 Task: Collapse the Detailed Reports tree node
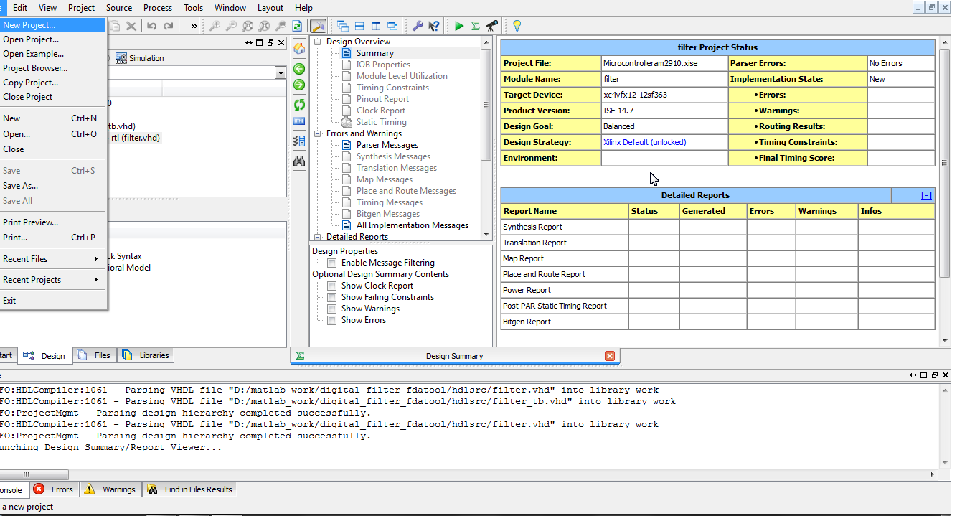click(x=318, y=237)
